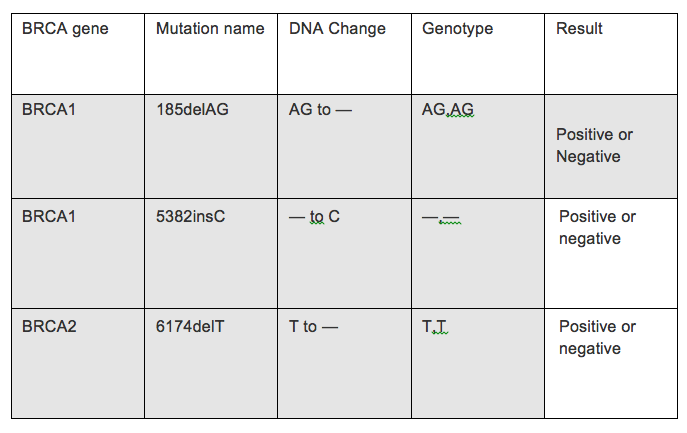Click the "6174delT" mutation name cell

190,326
